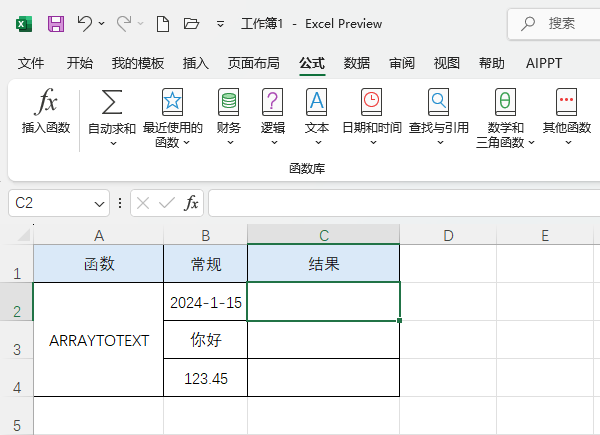Viewport: 600px width, 435px height.
Task: Click the Excel app logo icon
Action: pyautogui.click(x=24, y=24)
